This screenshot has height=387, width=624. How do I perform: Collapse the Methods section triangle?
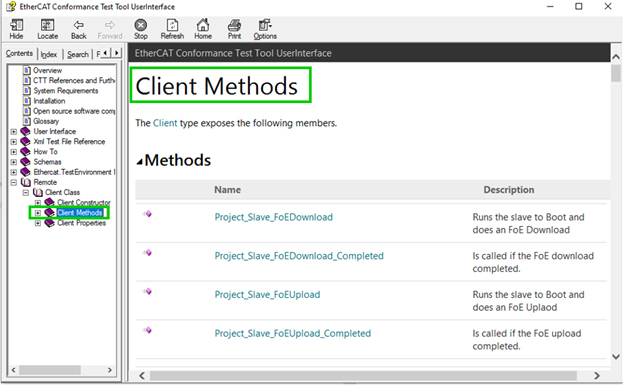coord(139,162)
